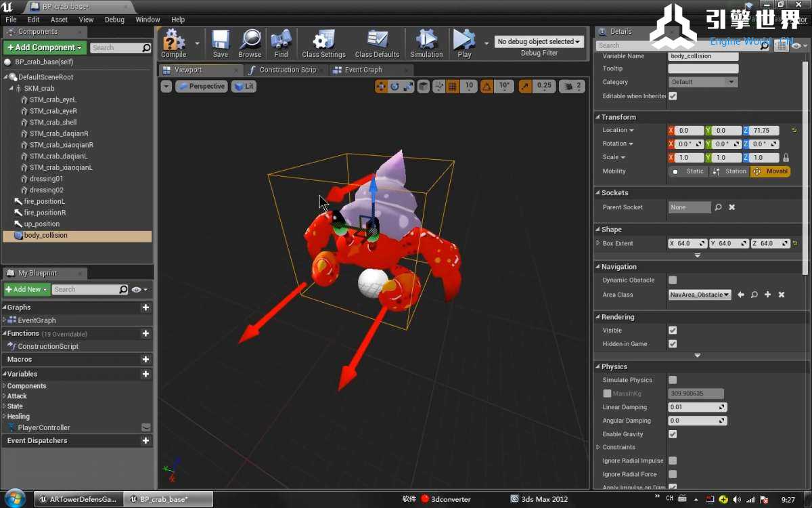
Task: Reset Location to default with yellow arrow
Action: pyautogui.click(x=794, y=130)
